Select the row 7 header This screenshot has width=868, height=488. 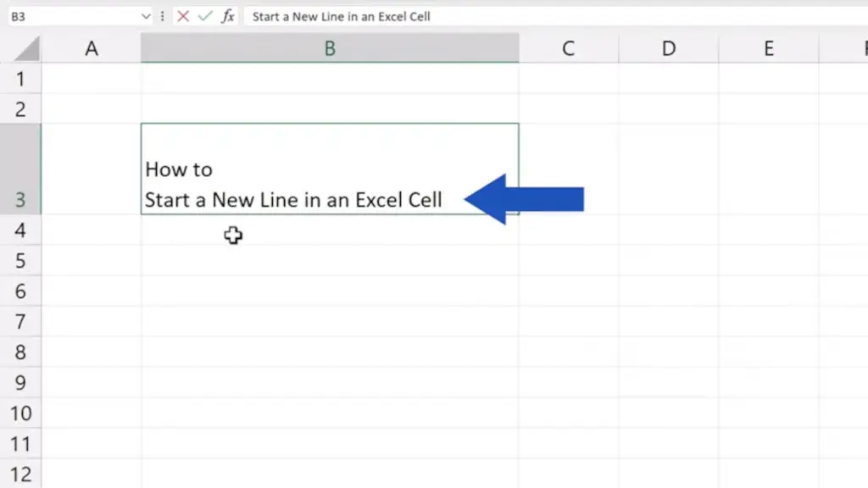coord(20,321)
